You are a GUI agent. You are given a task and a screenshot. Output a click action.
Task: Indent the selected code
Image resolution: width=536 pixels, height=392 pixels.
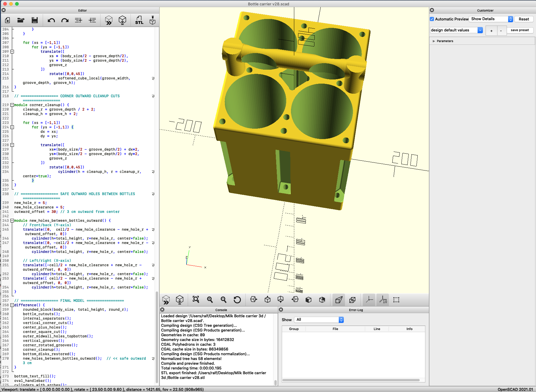pos(92,20)
